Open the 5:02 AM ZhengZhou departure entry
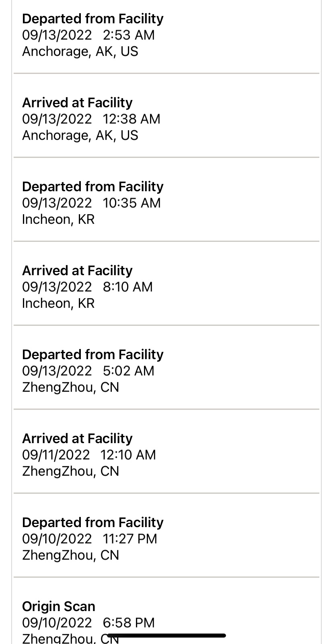 166,367
